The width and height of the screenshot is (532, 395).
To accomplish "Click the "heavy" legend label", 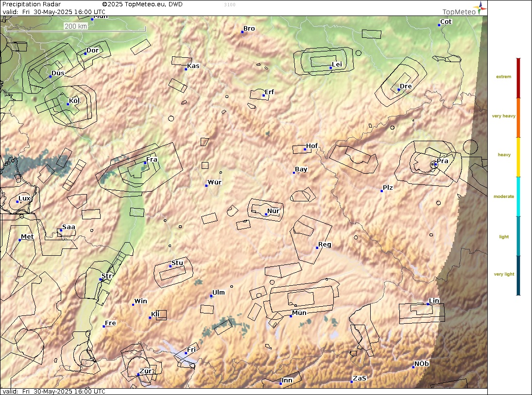I will coord(504,155).
